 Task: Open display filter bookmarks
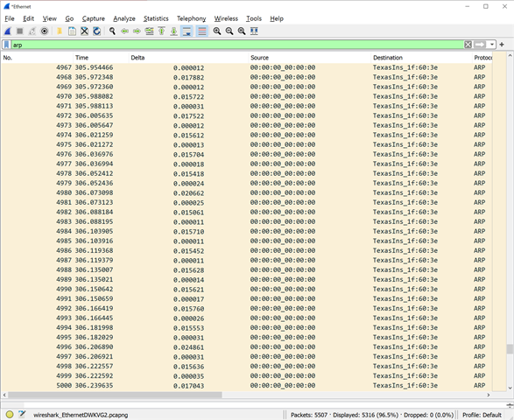[x=6, y=45]
